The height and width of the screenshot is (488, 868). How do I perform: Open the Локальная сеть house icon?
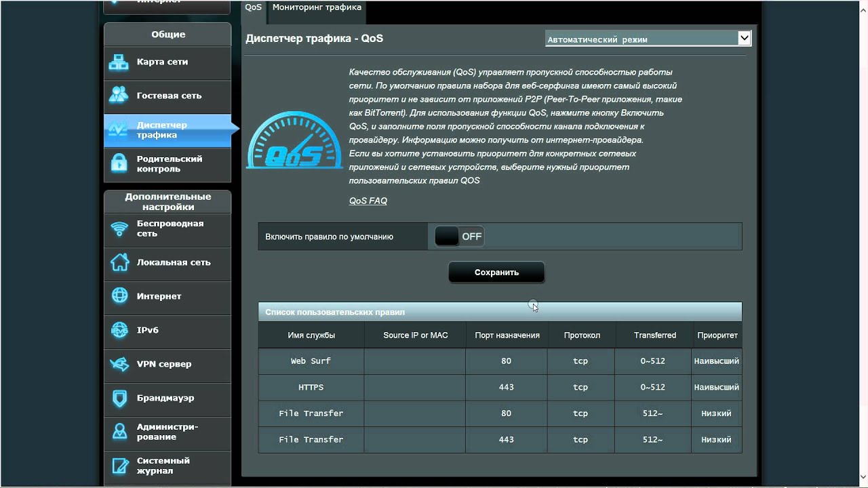coord(119,262)
